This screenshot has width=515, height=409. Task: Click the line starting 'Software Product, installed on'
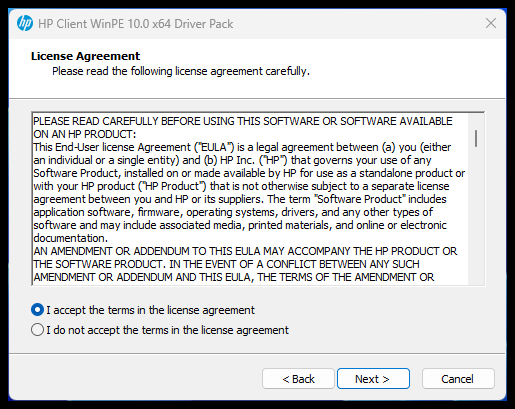click(249, 173)
